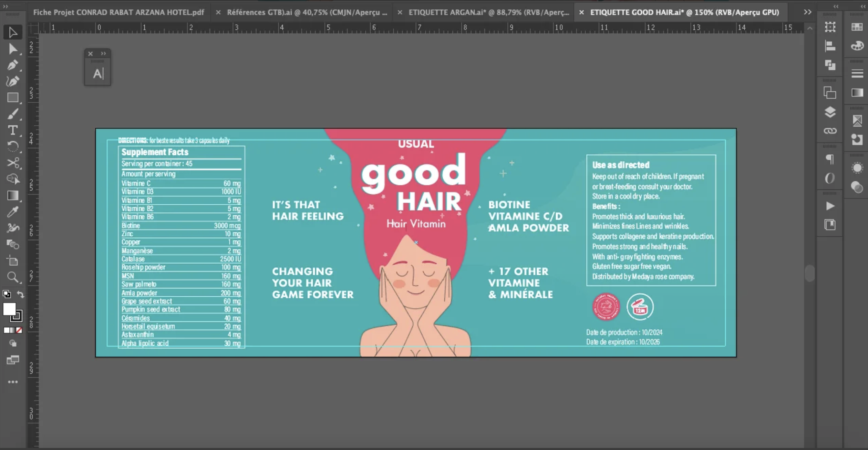Select the Pen tool

pos(13,65)
